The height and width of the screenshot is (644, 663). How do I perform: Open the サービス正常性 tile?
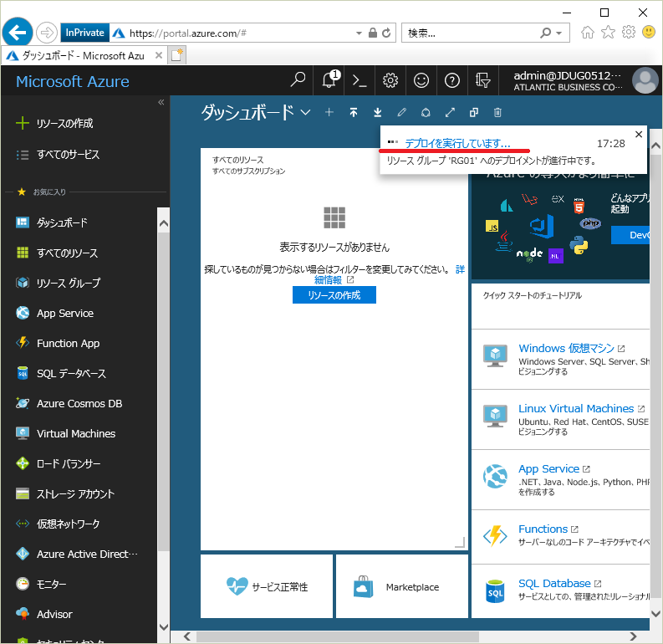[267, 586]
